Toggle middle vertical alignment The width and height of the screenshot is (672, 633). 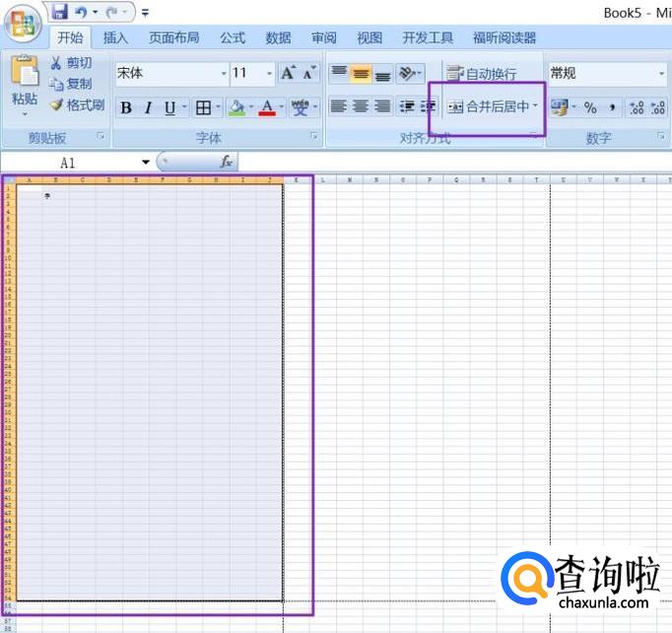pyautogui.click(x=361, y=73)
